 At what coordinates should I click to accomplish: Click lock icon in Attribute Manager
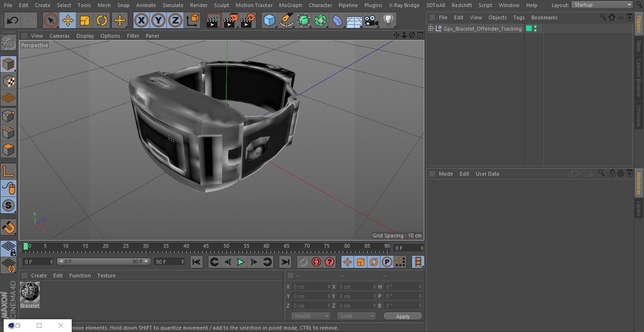[612, 173]
